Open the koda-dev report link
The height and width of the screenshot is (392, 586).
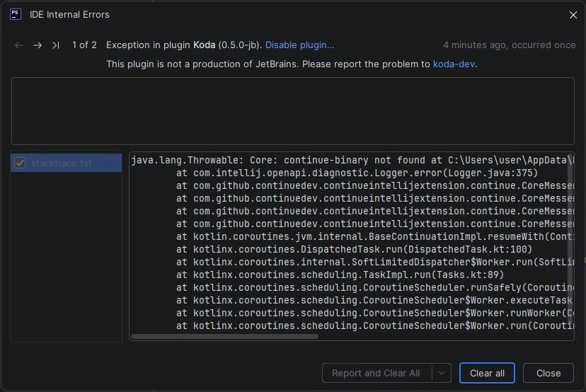pos(454,64)
